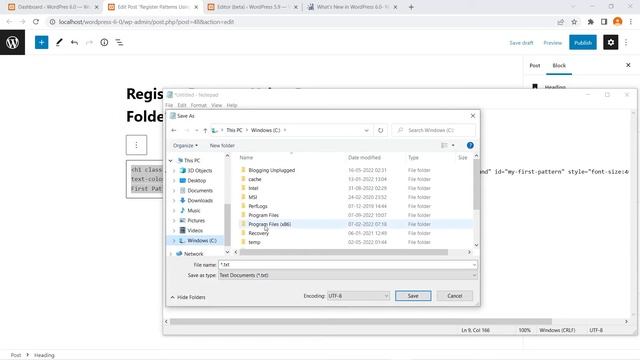640x360 pixels.
Task: Open block options three-dot button
Action: click(136, 145)
